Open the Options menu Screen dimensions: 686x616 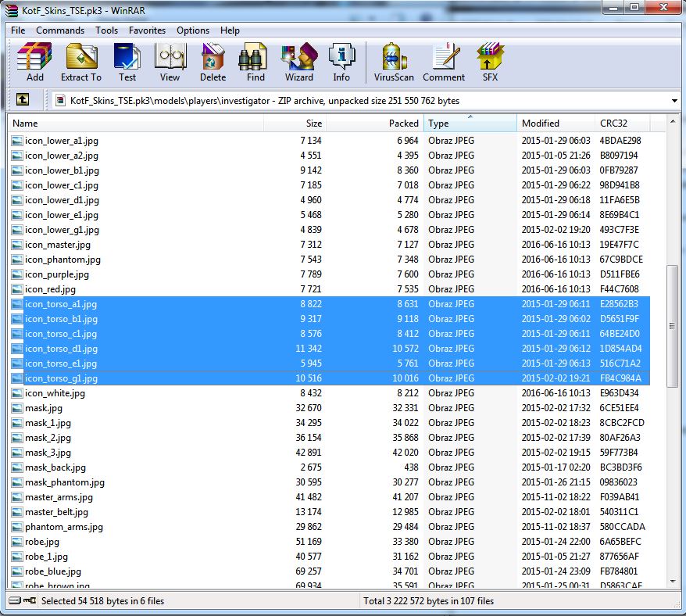tap(193, 30)
